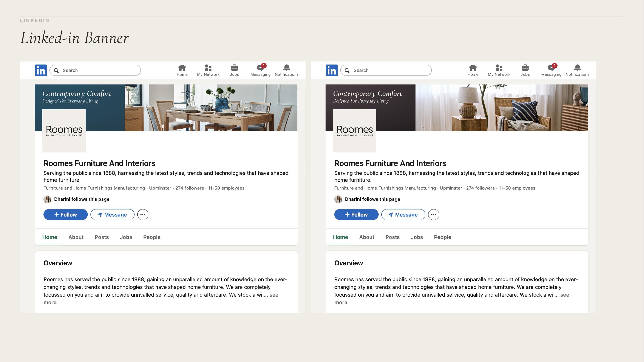
Task: Click 'Roomes Furniture And Interiors' title, left mockup
Action: pyautogui.click(x=99, y=163)
